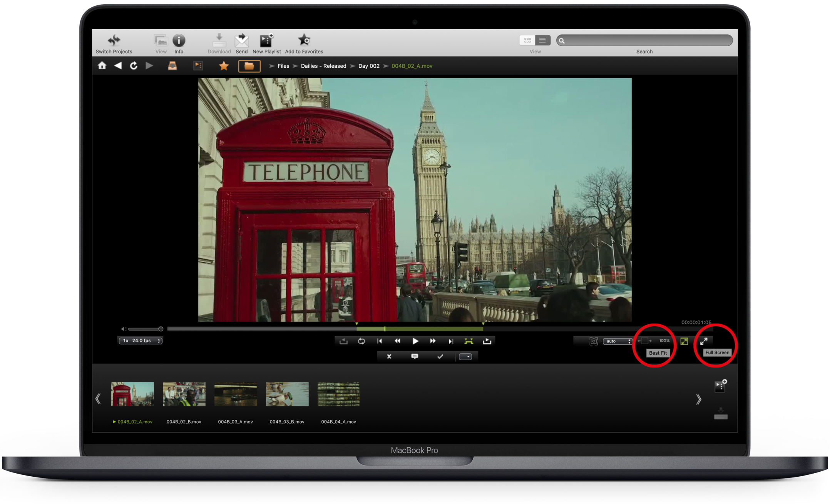Take a frame snapshot with camera icon
Screen dimensions: 830x504
click(x=593, y=341)
